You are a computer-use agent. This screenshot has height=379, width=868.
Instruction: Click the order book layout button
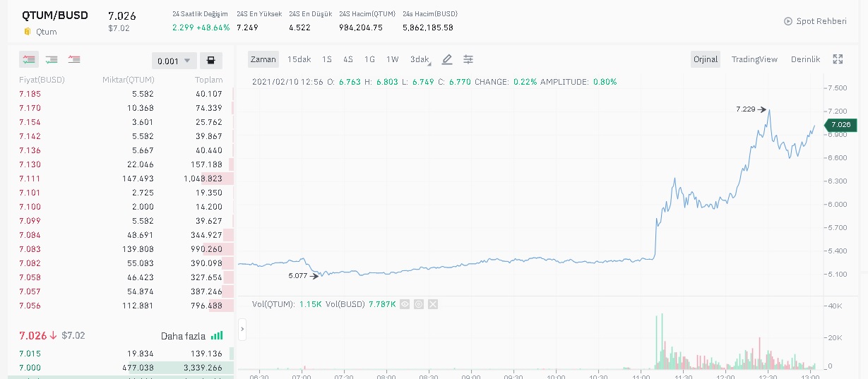click(x=210, y=61)
